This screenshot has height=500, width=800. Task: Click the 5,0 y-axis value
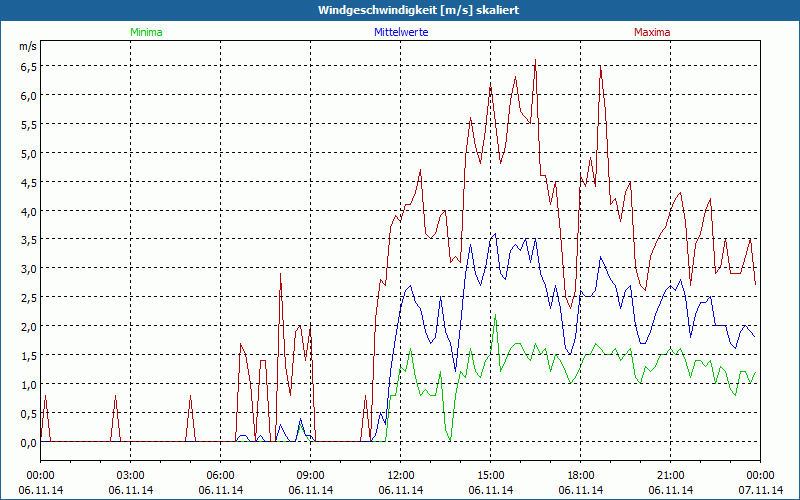28,154
